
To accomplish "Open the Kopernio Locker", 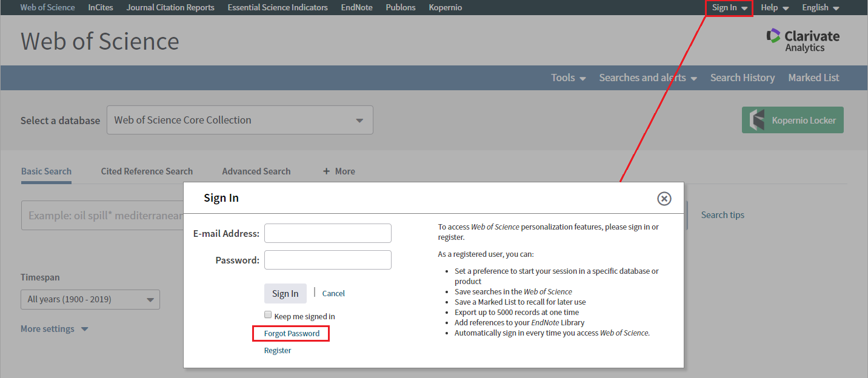I will click(x=792, y=120).
